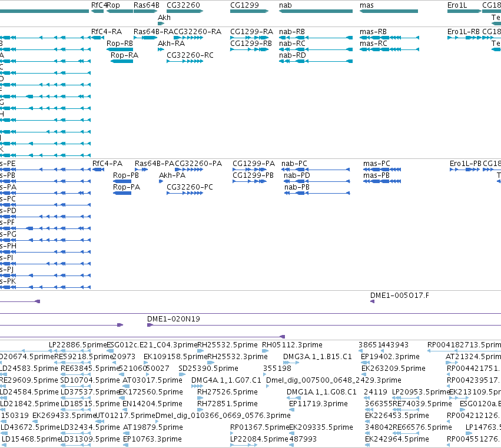Viewport: 501px width, 448px height.
Task: Select the CG1299-PB protein label
Action: tap(253, 175)
